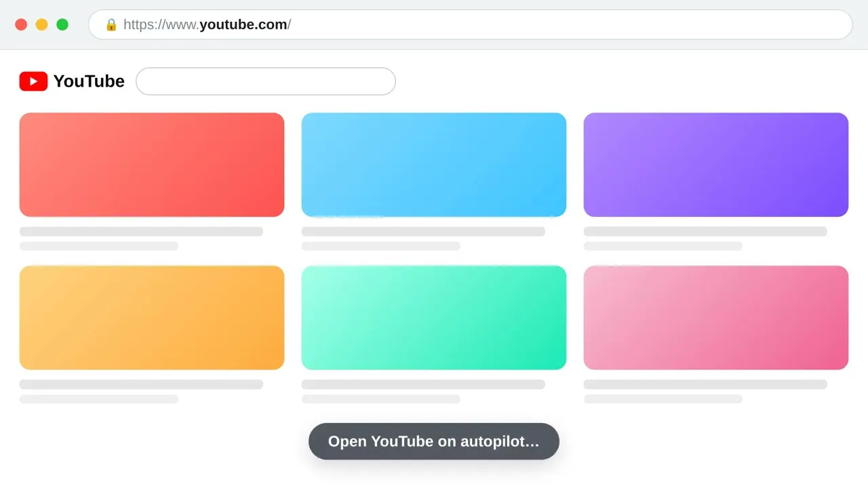
Task: Maximize the browser with green button
Action: coord(62,25)
